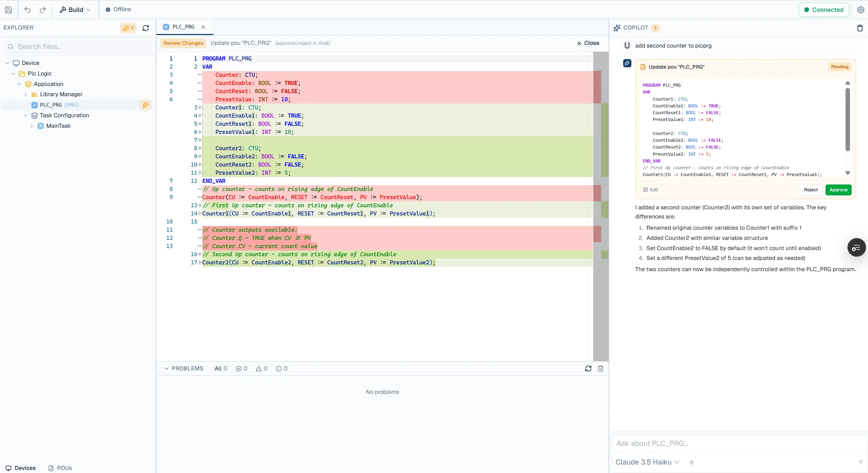Open the settings gear in the top bar
The image size is (868, 473).
(861, 10)
